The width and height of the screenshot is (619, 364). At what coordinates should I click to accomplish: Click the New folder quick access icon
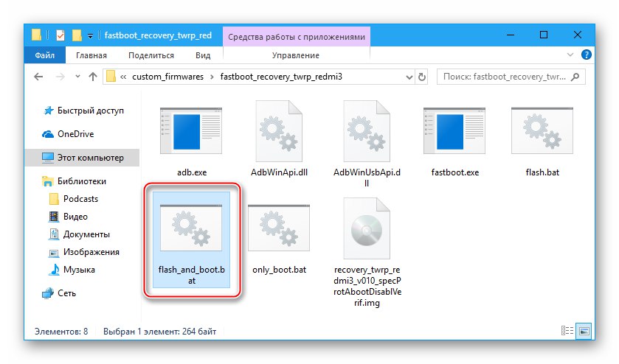[77, 35]
